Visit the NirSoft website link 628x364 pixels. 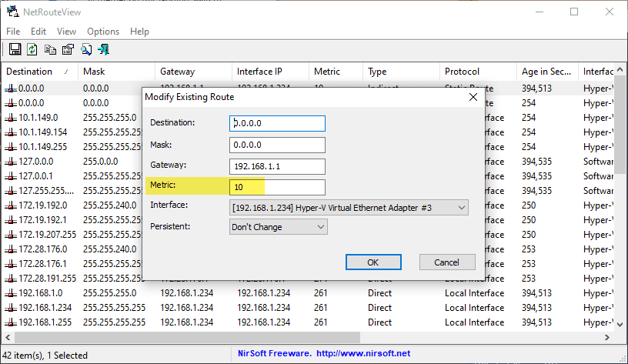[365, 356]
